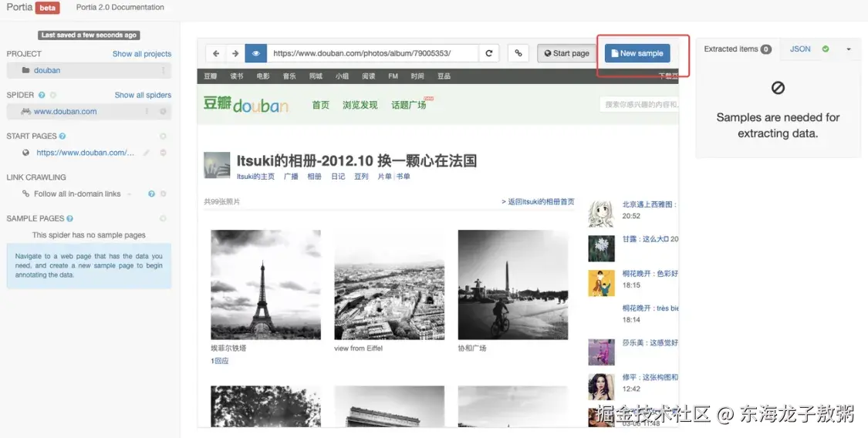
Task: Open 首页 in douban nav
Action: point(320,105)
